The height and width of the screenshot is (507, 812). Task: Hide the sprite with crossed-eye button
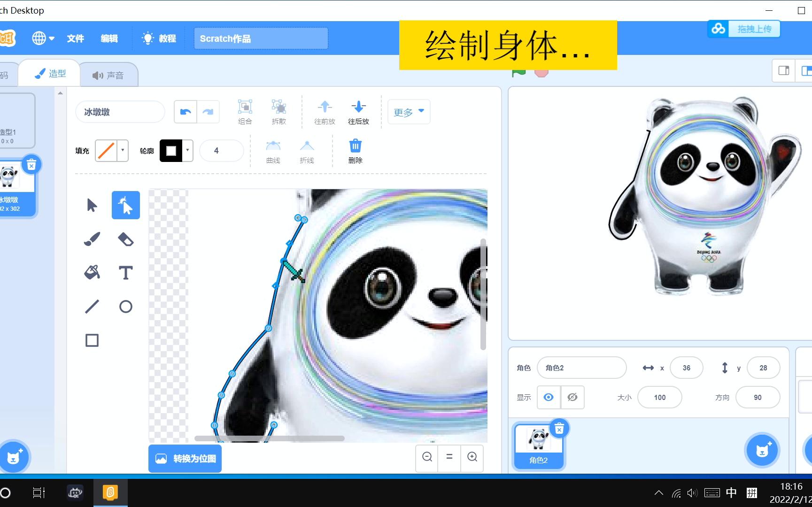(x=572, y=397)
